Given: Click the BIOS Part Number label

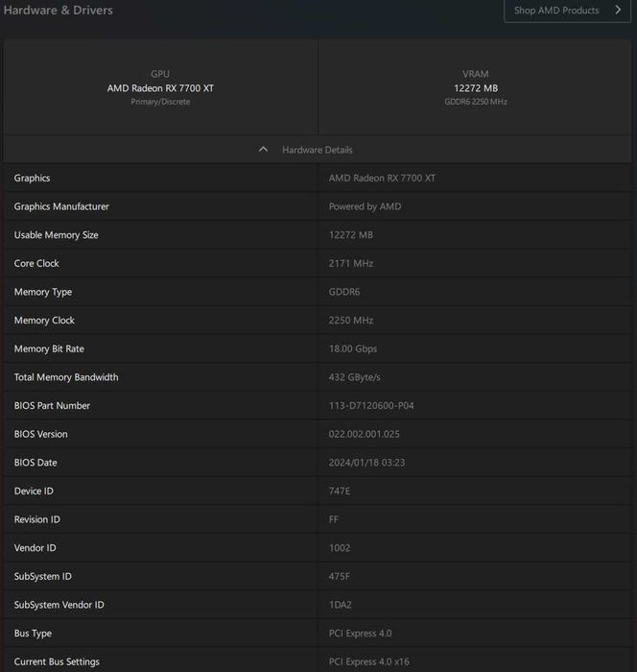Looking at the screenshot, I should click(52, 405).
